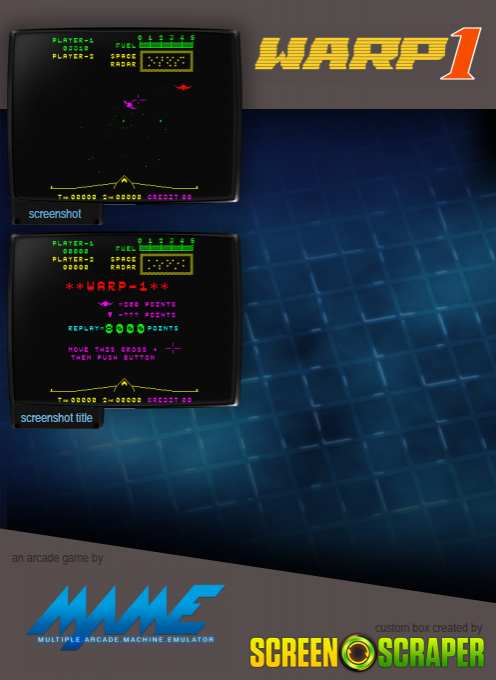Click the round green ScreenScraper emblem
The height and width of the screenshot is (680, 496).
click(x=358, y=652)
